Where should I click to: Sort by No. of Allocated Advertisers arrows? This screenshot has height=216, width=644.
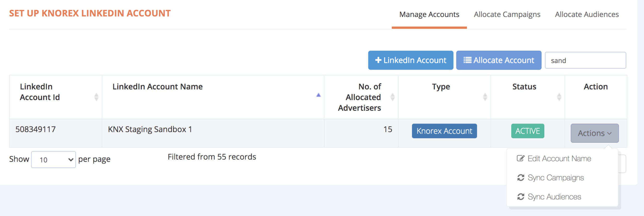point(392,97)
